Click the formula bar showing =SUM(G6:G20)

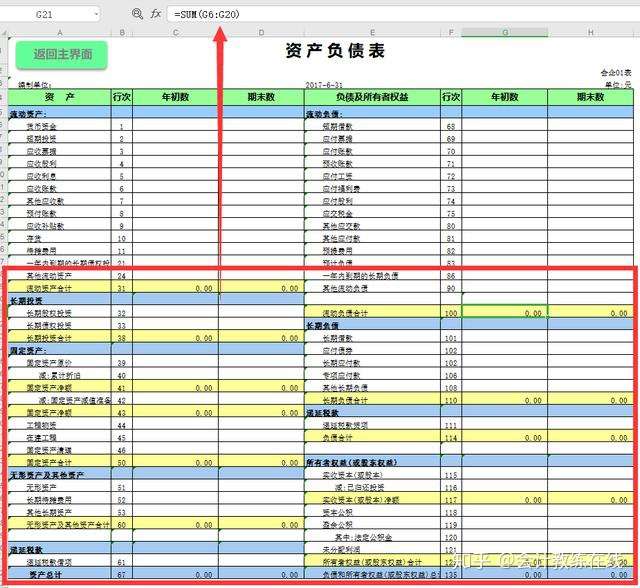pyautogui.click(x=403, y=14)
